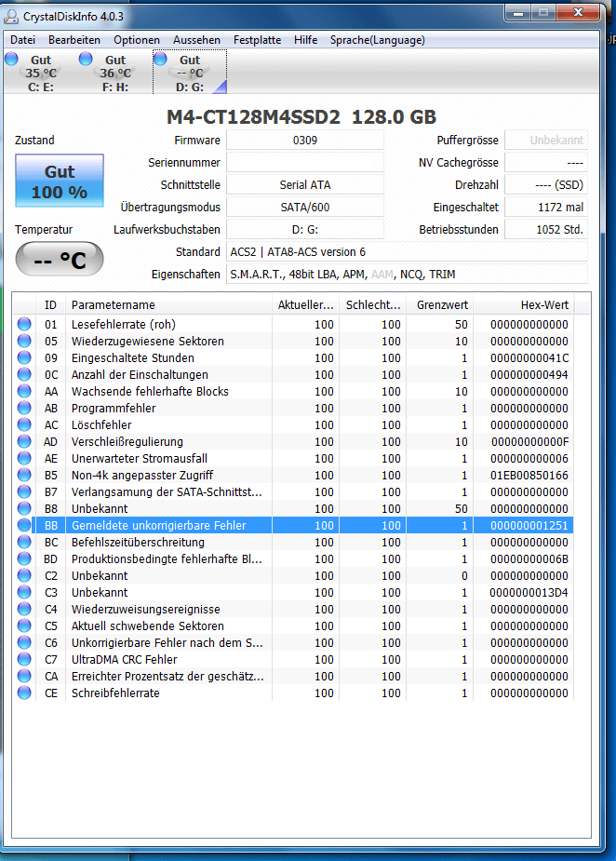Viewport: 616px width, 861px height.
Task: Click status orb of row AC Löschfehler
Action: (x=24, y=424)
